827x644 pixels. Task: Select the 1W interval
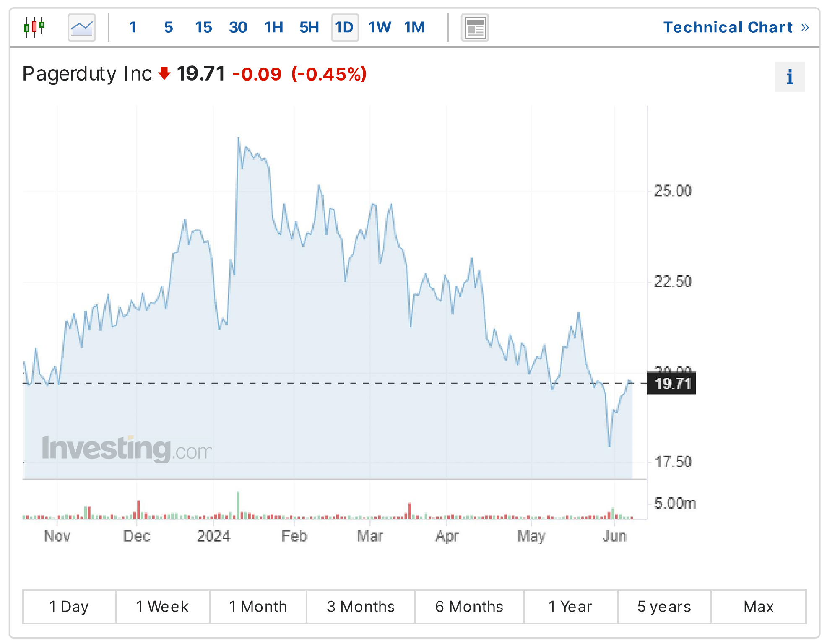tap(380, 28)
